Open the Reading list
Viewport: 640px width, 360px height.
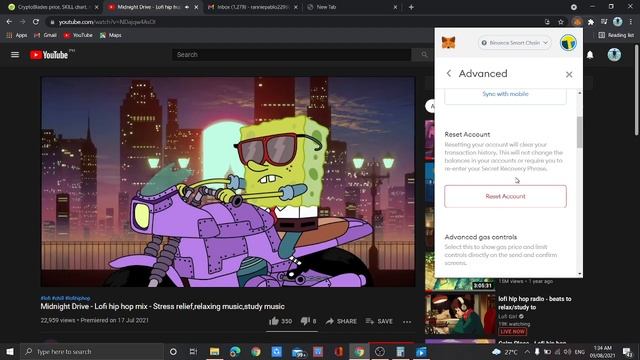click(x=616, y=36)
